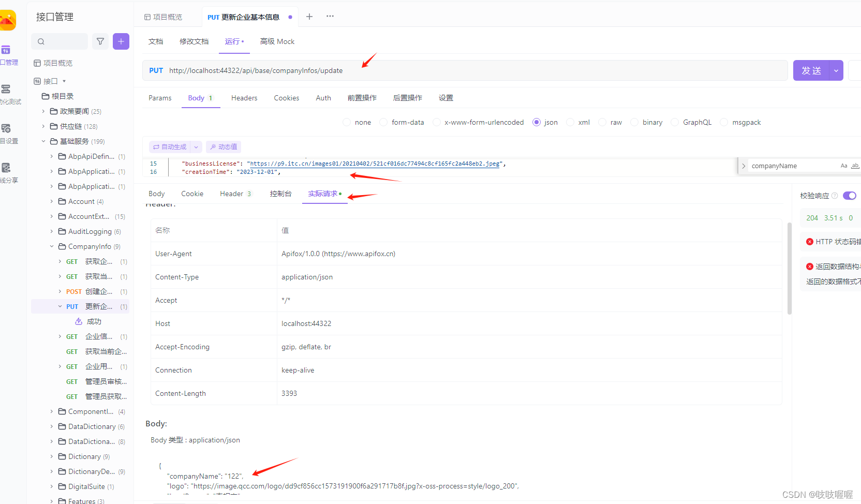Expand the 供应链 folder
The image size is (861, 504).
pos(43,126)
